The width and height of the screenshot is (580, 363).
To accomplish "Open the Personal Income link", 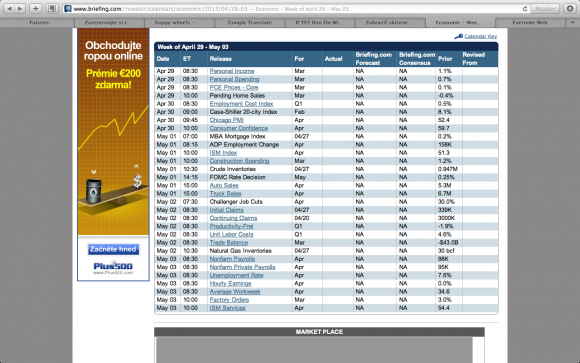I will (232, 71).
